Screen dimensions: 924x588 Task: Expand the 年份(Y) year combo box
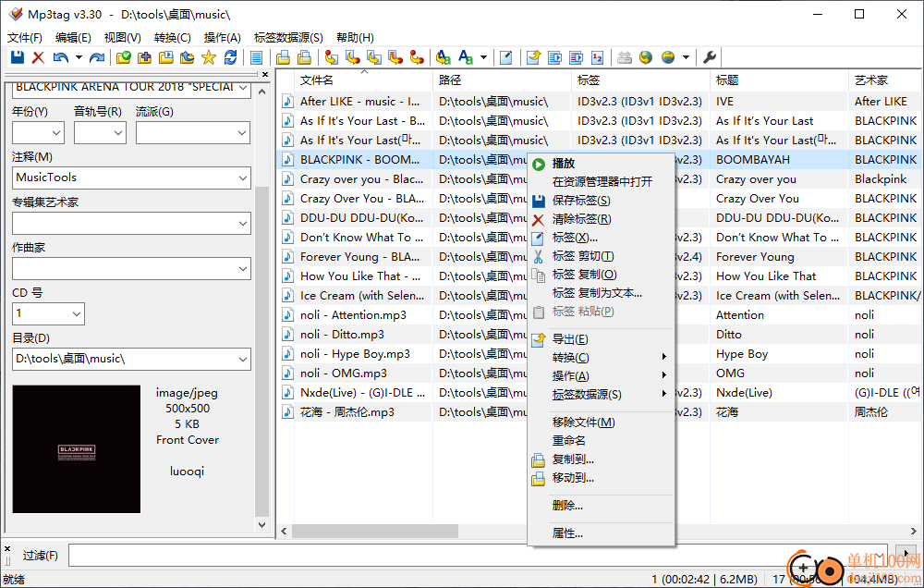click(56, 133)
